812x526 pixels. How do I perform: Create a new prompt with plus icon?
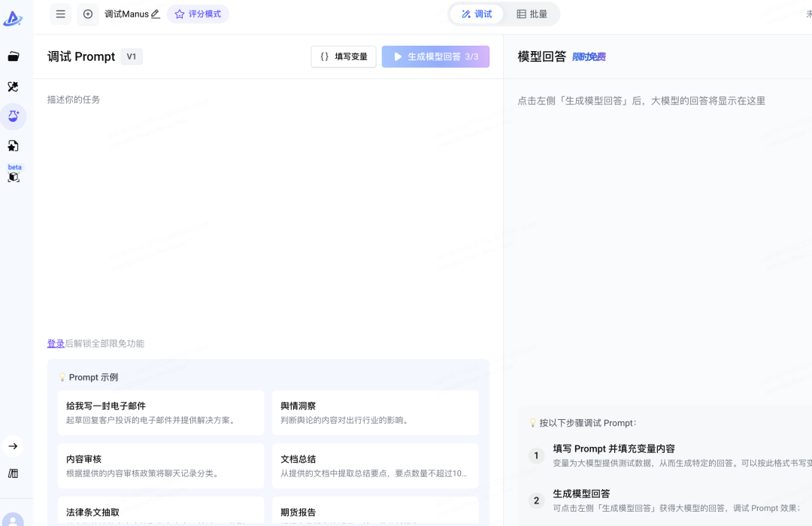tap(88, 14)
